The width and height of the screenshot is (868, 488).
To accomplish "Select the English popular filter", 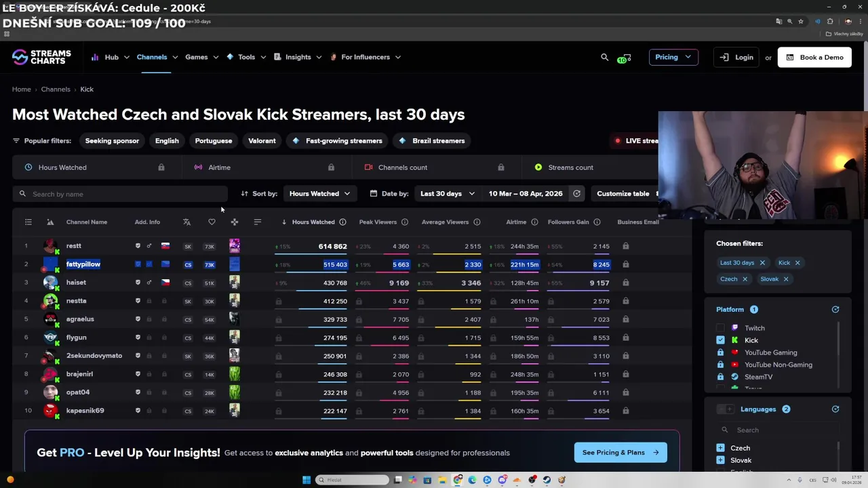I will tap(167, 141).
